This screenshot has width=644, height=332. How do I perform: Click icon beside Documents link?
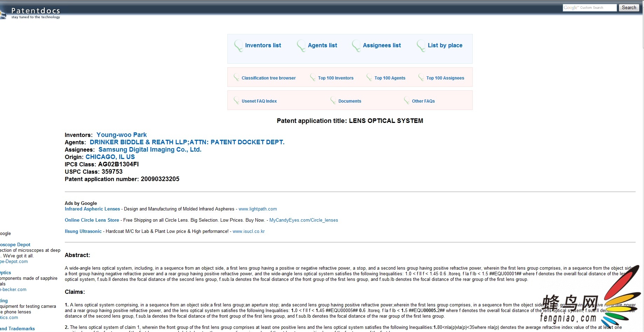pos(333,101)
